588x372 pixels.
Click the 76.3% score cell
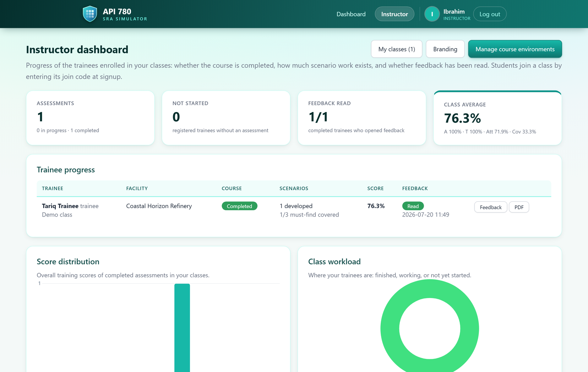tap(376, 206)
